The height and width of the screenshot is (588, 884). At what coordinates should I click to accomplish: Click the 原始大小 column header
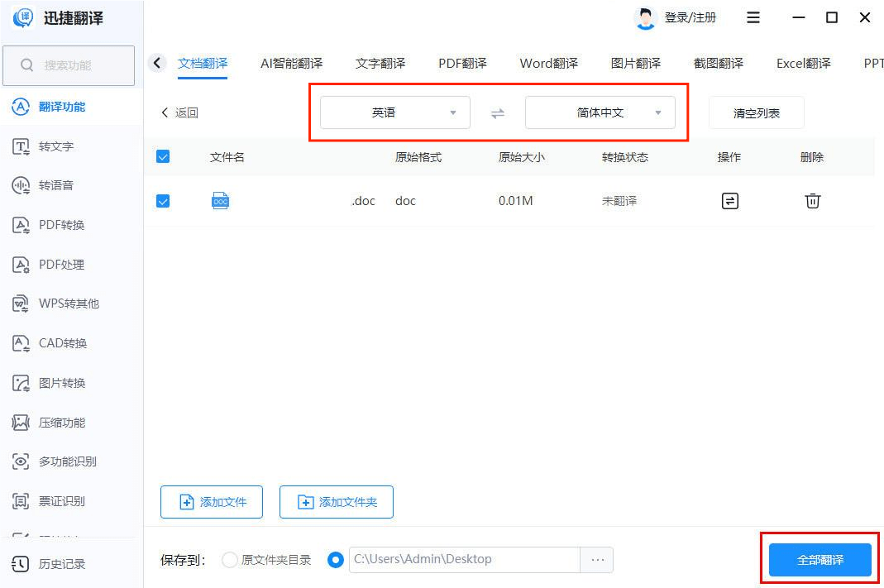click(522, 157)
